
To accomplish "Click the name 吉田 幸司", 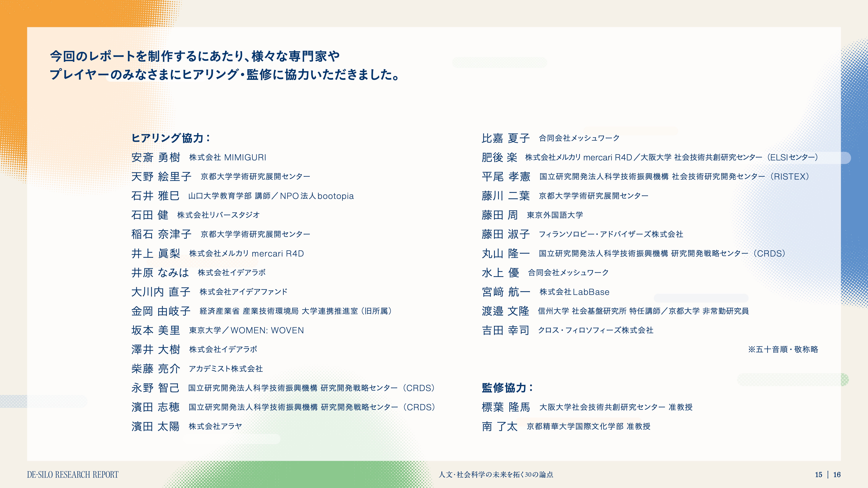I will click(505, 330).
